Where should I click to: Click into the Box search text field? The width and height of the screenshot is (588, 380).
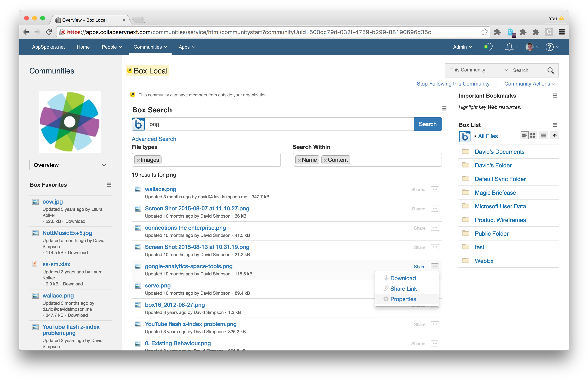[x=279, y=124]
